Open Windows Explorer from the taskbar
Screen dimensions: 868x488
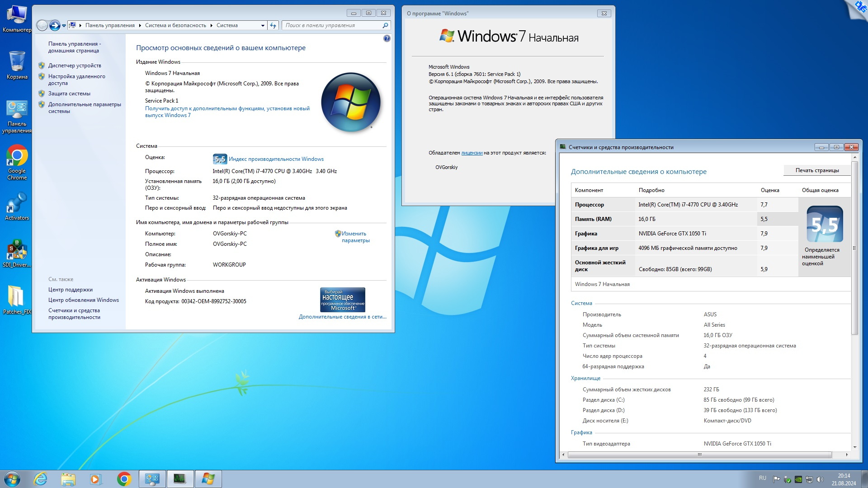[x=68, y=479]
